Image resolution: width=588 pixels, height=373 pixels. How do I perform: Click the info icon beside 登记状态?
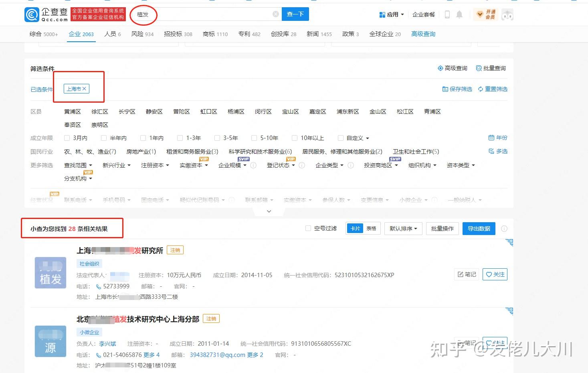pos(302,165)
